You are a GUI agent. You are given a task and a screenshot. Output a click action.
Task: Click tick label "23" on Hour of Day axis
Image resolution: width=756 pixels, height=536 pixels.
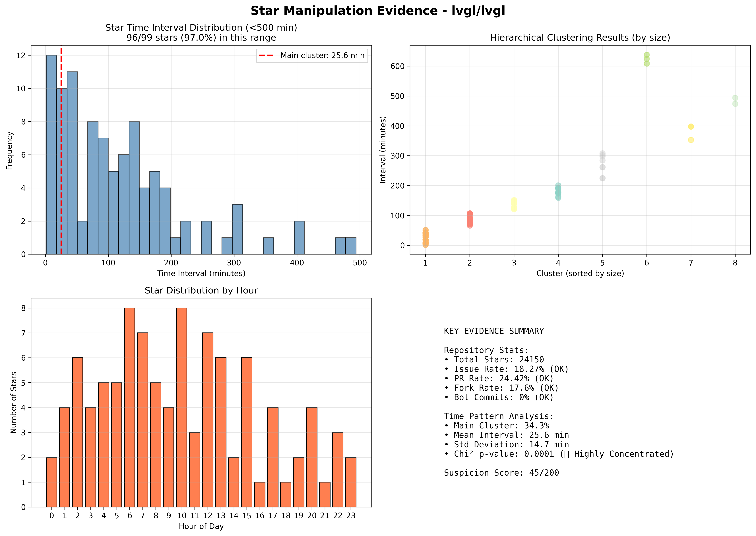[351, 516]
